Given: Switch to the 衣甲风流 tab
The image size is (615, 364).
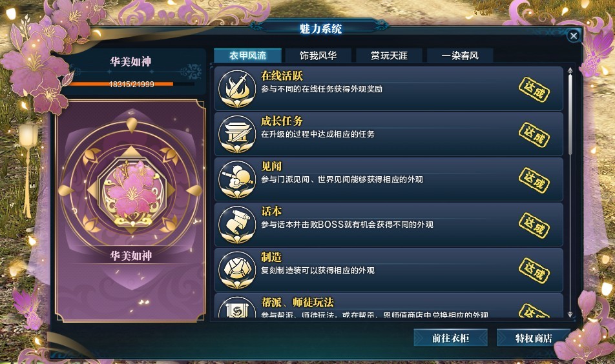Looking at the screenshot, I should coord(247,56).
